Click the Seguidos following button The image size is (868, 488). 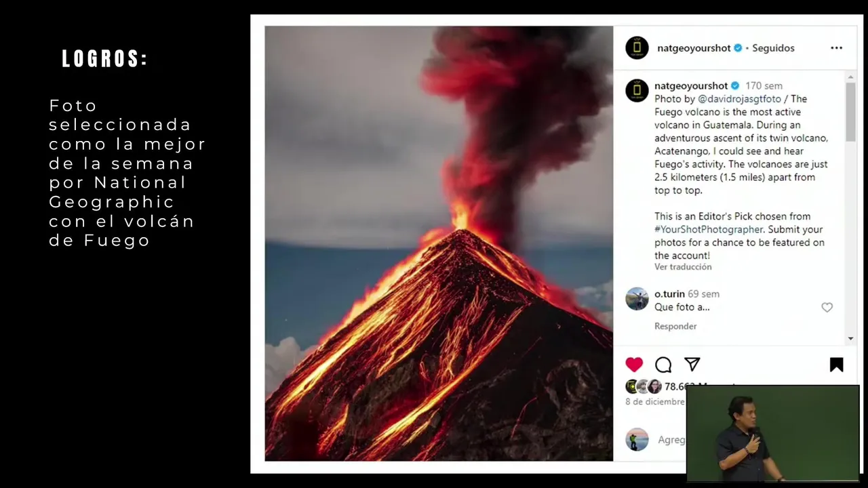pyautogui.click(x=773, y=48)
